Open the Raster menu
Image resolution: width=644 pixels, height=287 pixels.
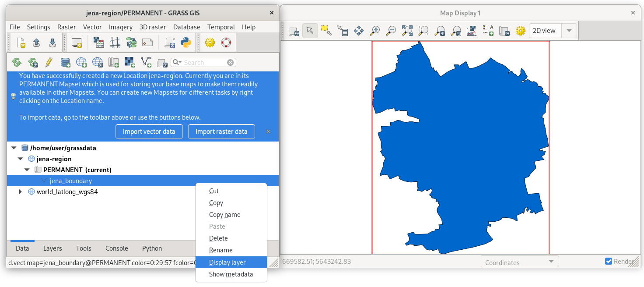tap(66, 27)
